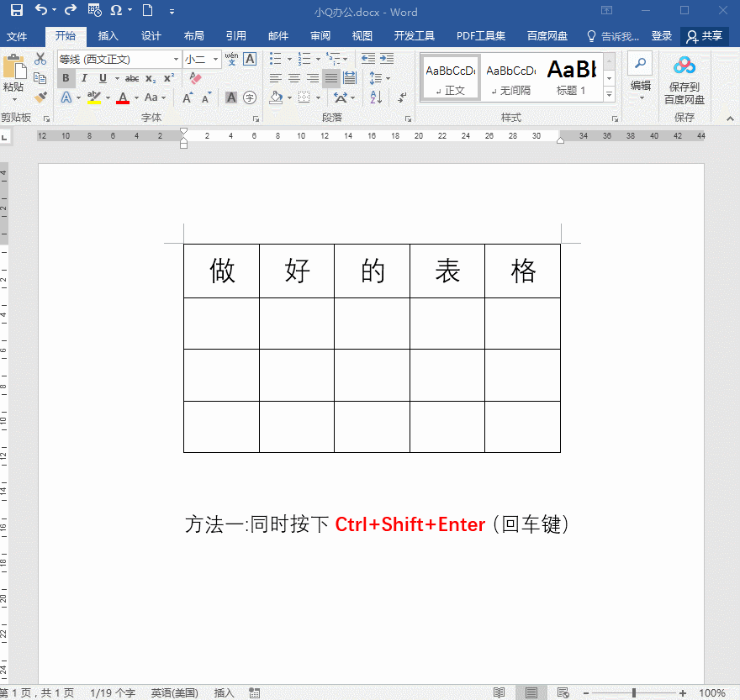Viewport: 740px width, 700px height.
Task: Expand numbering list options arrow
Action: (318, 59)
